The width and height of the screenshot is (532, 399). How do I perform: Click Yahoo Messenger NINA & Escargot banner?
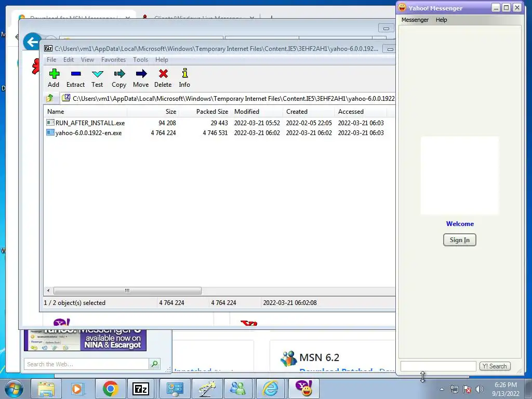tap(85, 340)
